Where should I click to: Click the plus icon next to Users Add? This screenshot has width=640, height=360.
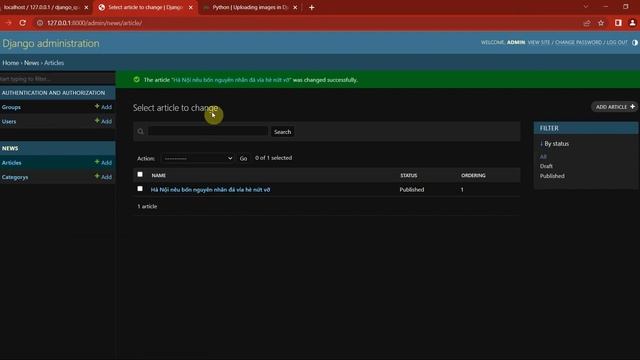click(97, 121)
